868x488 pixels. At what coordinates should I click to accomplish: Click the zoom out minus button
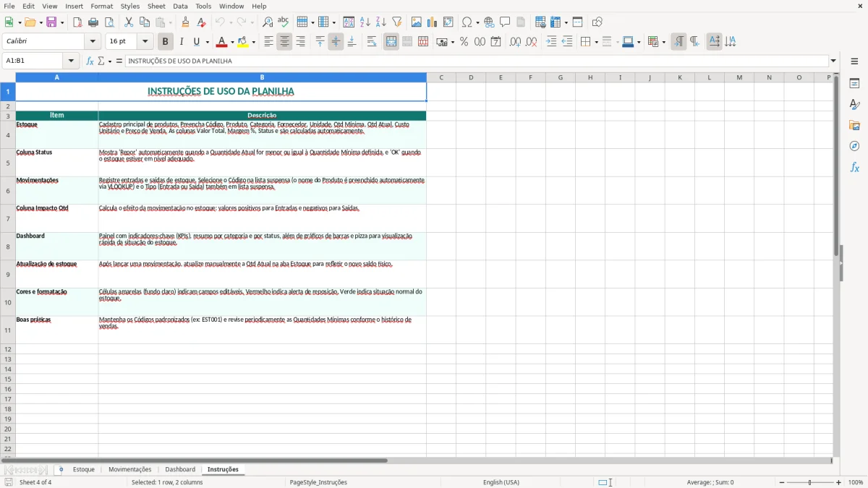pyautogui.click(x=782, y=482)
